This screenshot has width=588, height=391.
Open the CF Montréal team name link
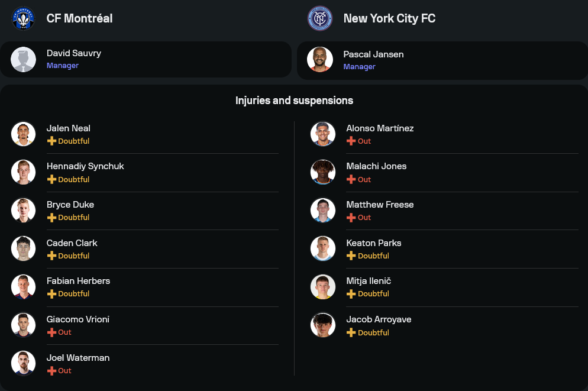[79, 18]
